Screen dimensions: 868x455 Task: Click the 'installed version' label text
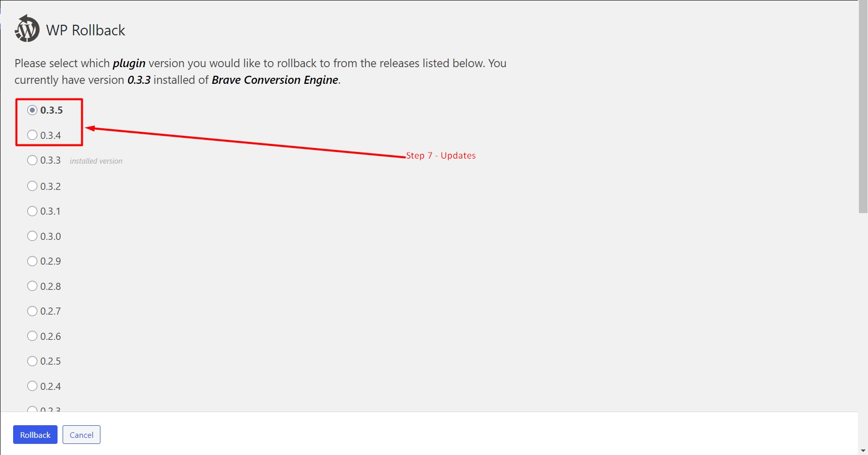(96, 161)
